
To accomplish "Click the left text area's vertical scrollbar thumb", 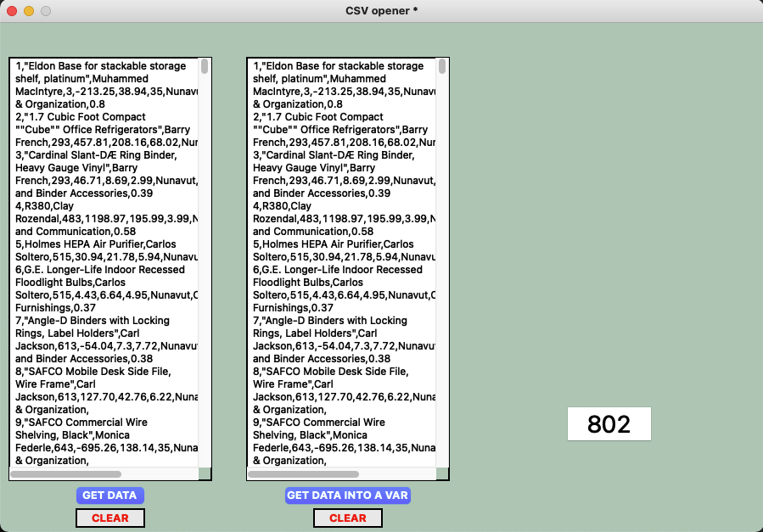I will click(x=205, y=66).
